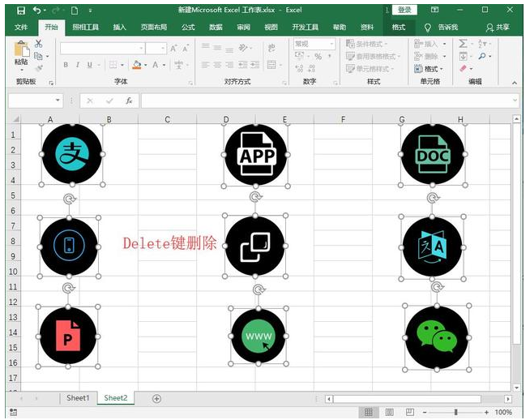
Task: Toggle Italic formatting
Action: (78, 66)
